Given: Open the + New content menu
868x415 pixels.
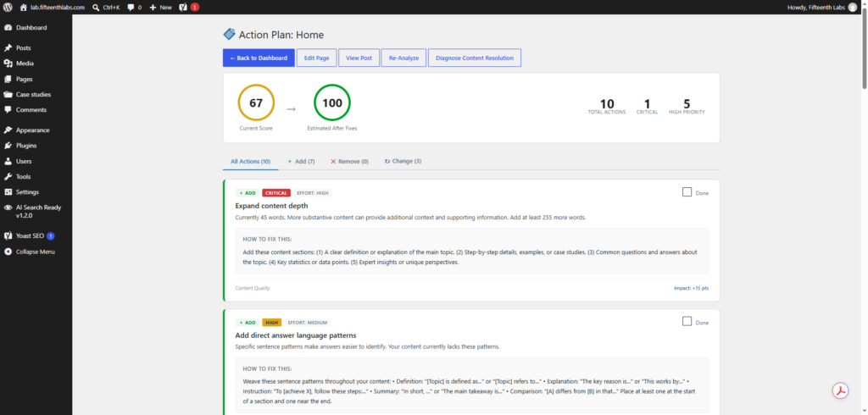Looking at the screenshot, I should point(160,7).
